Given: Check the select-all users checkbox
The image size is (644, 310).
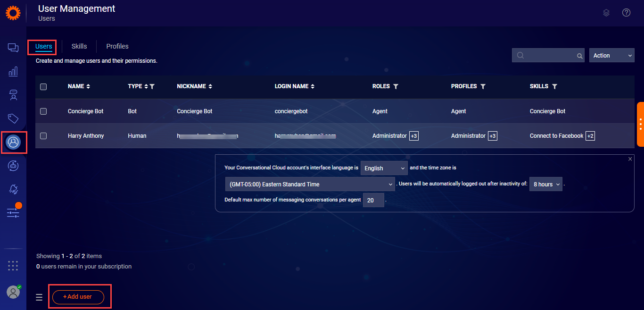Looking at the screenshot, I should click(43, 87).
